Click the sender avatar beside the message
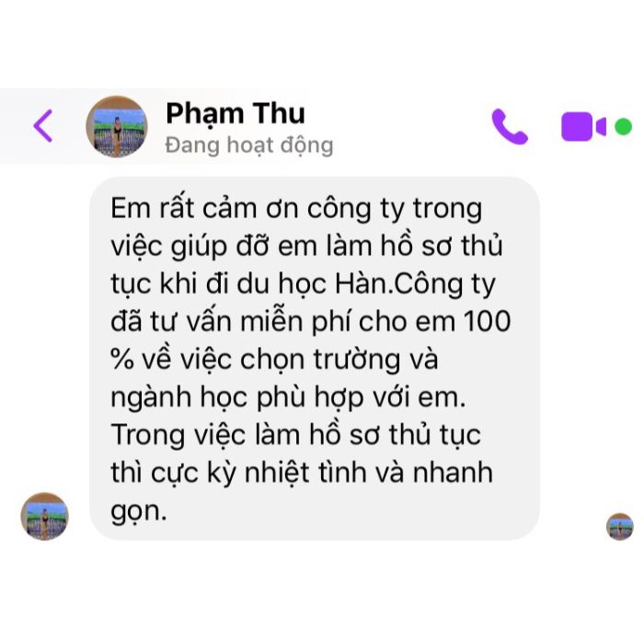 45,516
